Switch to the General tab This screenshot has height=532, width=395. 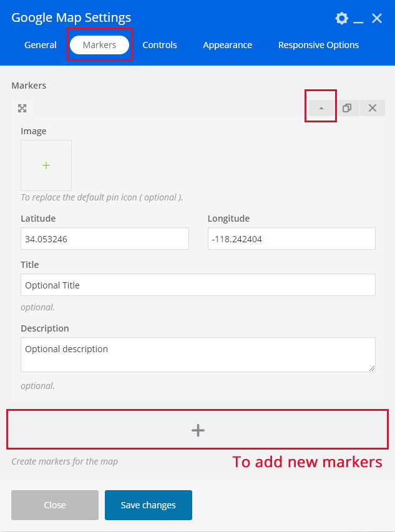(41, 45)
